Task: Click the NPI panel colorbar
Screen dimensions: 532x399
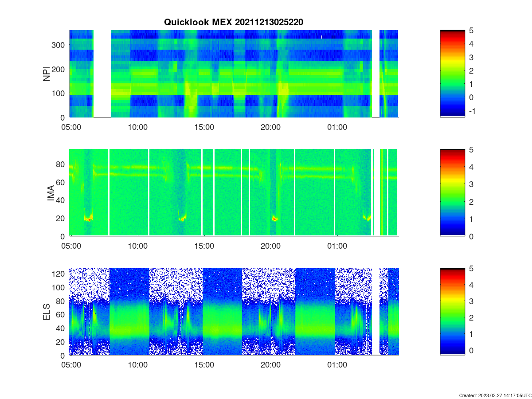Action: 452,74
